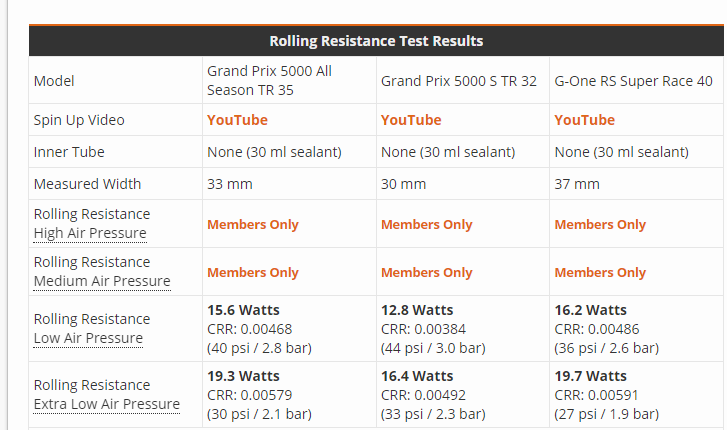Click Members Only medium pressure for All Season TR 35
Image resolution: width=727 pixels, height=430 pixels.
pos(253,273)
